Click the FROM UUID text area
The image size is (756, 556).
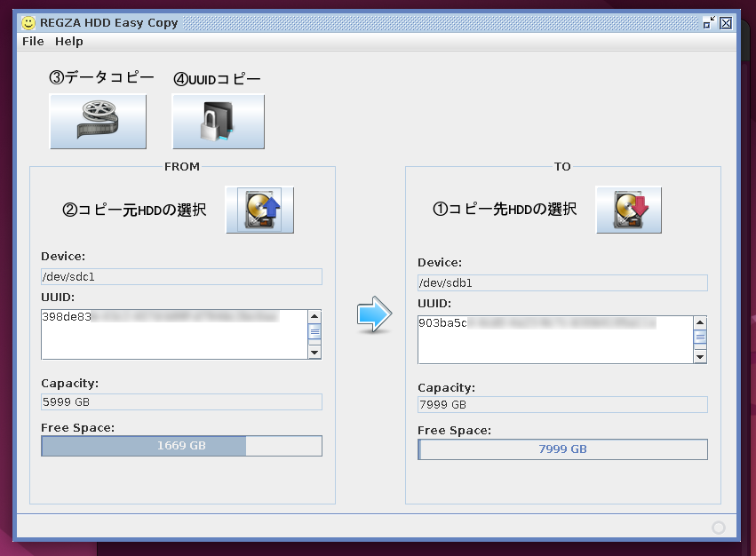(x=173, y=335)
